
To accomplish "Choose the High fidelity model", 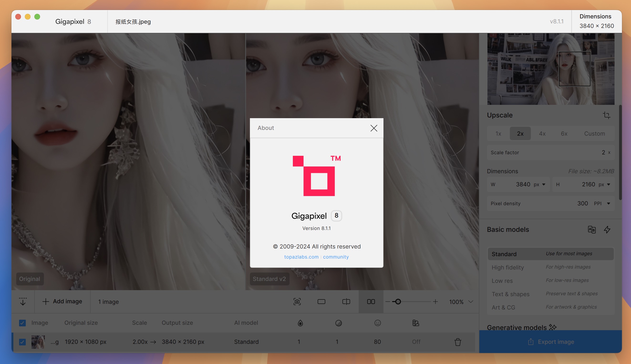I will tap(550, 267).
